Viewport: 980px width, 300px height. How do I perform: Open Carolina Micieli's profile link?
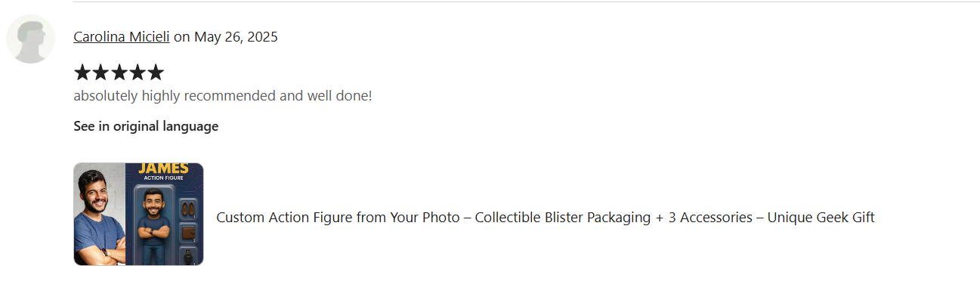tap(122, 37)
